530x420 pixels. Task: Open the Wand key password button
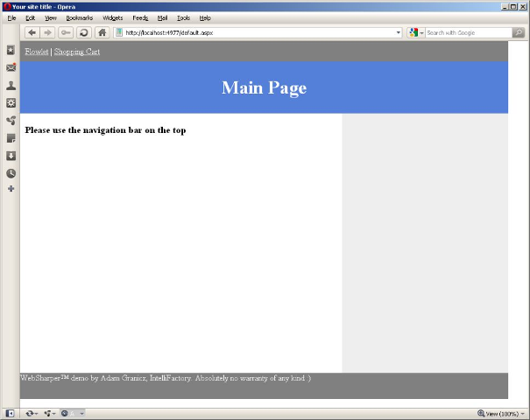tap(66, 32)
